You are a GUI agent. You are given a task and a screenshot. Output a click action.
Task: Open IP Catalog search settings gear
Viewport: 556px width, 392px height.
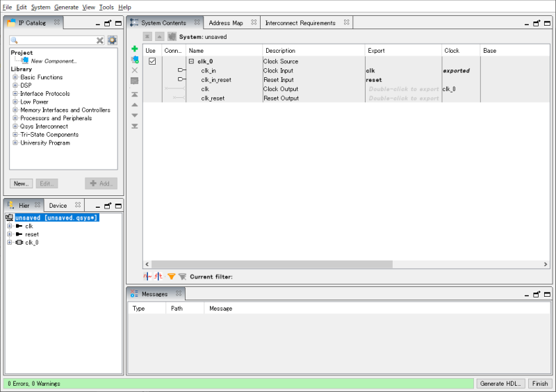pyautogui.click(x=113, y=40)
